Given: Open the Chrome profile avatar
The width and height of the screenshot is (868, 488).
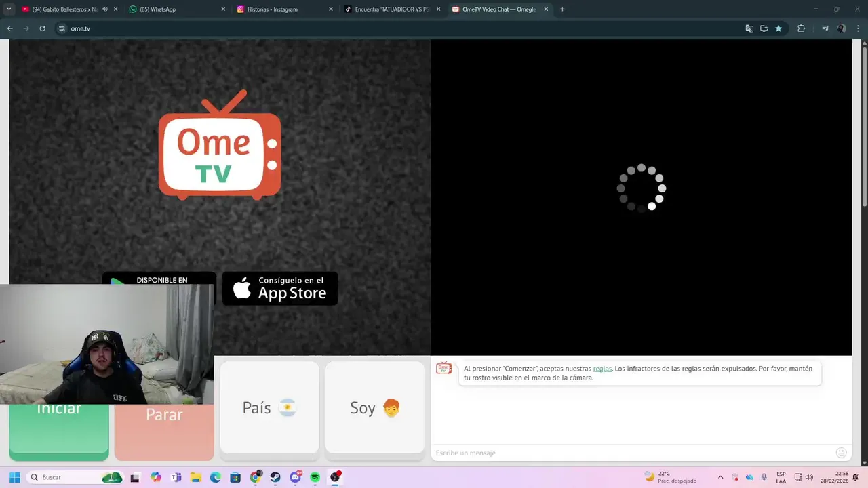Looking at the screenshot, I should coord(842,28).
